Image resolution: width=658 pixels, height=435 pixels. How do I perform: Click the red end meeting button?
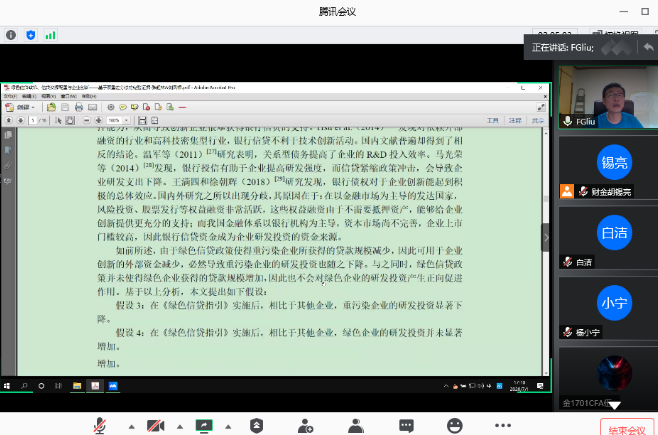click(627, 428)
